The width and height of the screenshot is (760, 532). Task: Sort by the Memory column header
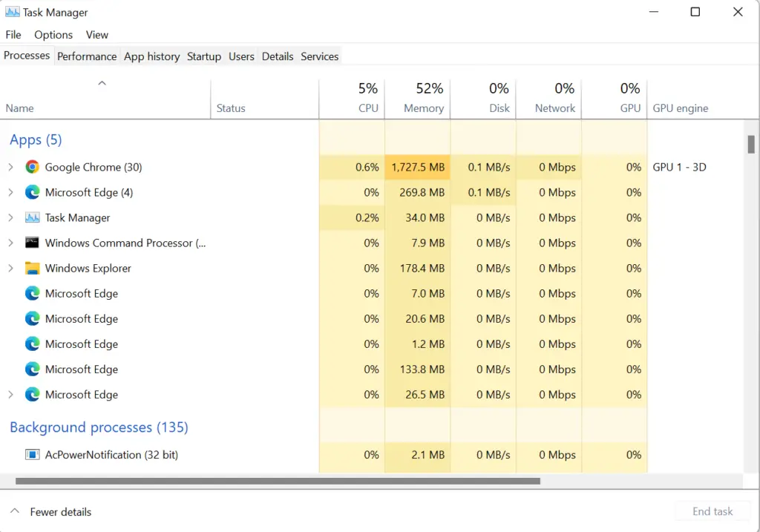click(417, 99)
